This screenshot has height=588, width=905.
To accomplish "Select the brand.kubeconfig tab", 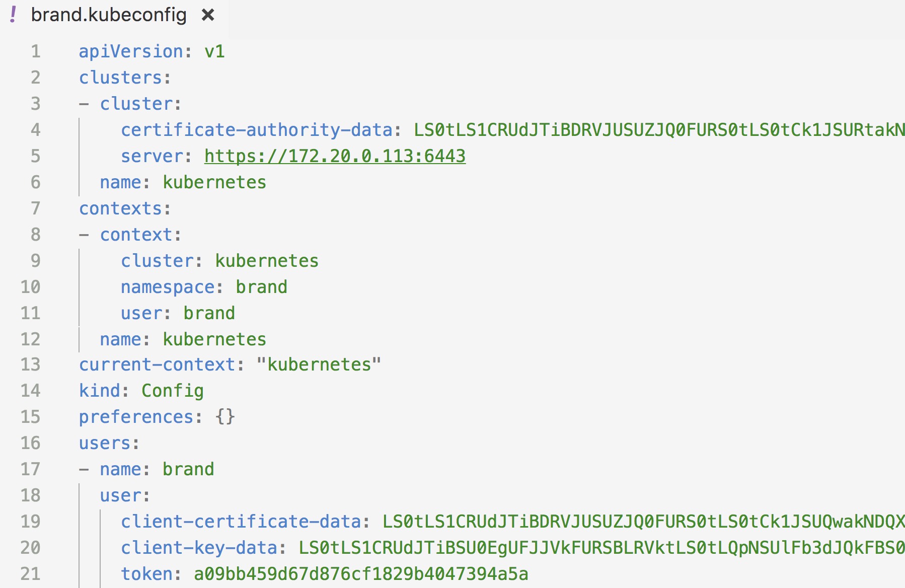I will [109, 15].
